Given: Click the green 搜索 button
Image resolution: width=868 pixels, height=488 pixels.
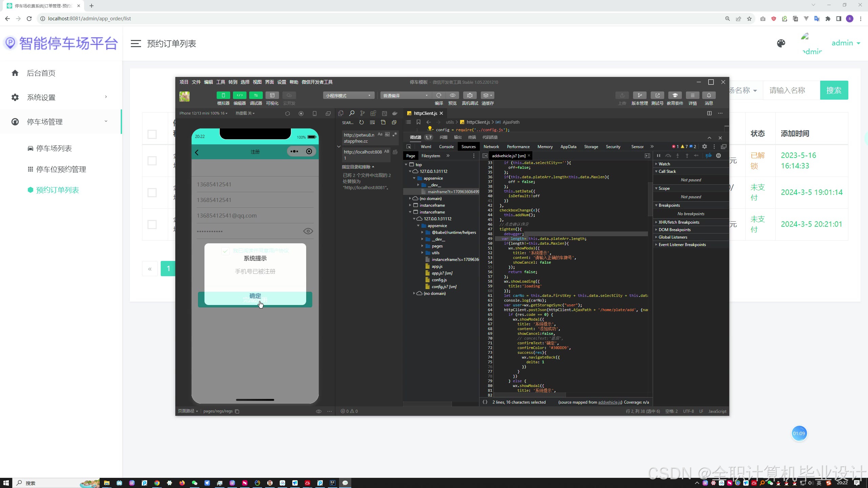Looking at the screenshot, I should 834,90.
